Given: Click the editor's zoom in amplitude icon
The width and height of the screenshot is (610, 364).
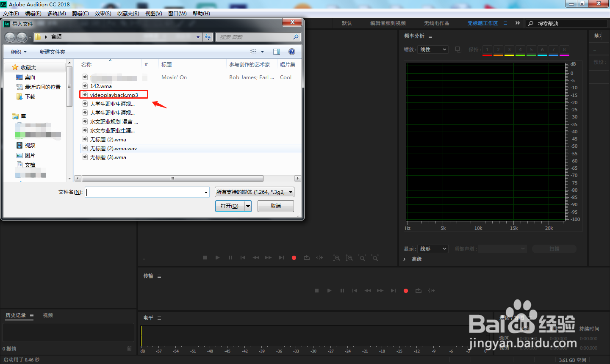Looking at the screenshot, I should pos(336,257).
